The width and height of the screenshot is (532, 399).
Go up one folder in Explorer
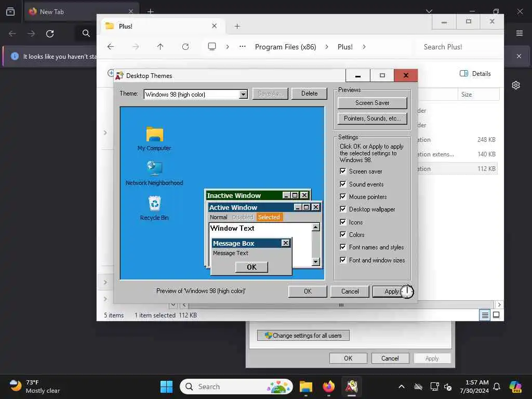click(x=160, y=47)
